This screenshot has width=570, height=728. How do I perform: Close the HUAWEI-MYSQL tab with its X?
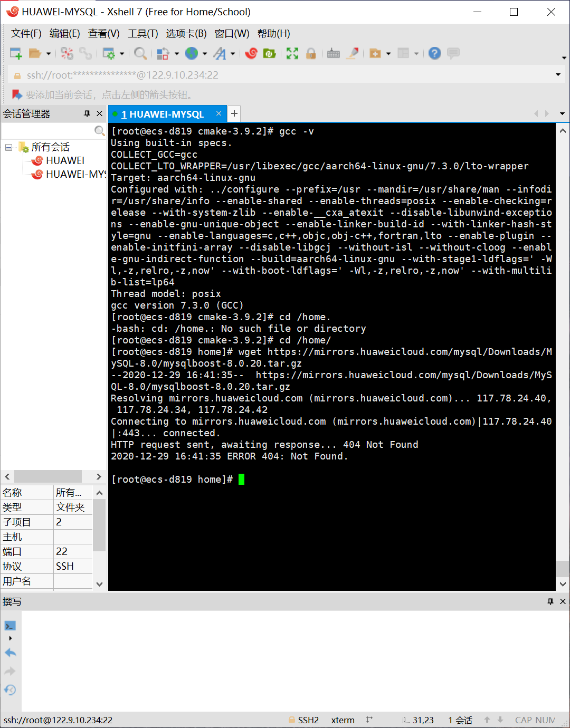pyautogui.click(x=218, y=113)
